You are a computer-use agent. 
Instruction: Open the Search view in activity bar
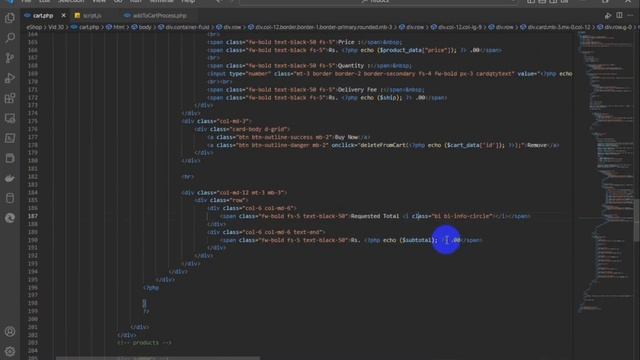tap(10, 38)
